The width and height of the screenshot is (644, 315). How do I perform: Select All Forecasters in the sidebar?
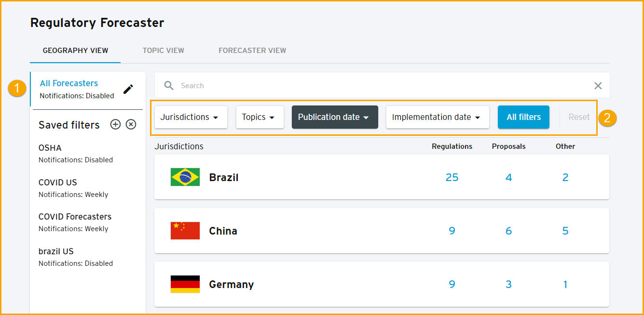69,83
